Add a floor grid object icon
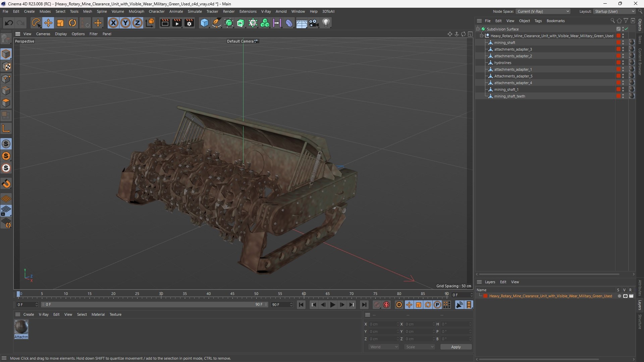Screen dimensions: 644x362 click(x=302, y=23)
